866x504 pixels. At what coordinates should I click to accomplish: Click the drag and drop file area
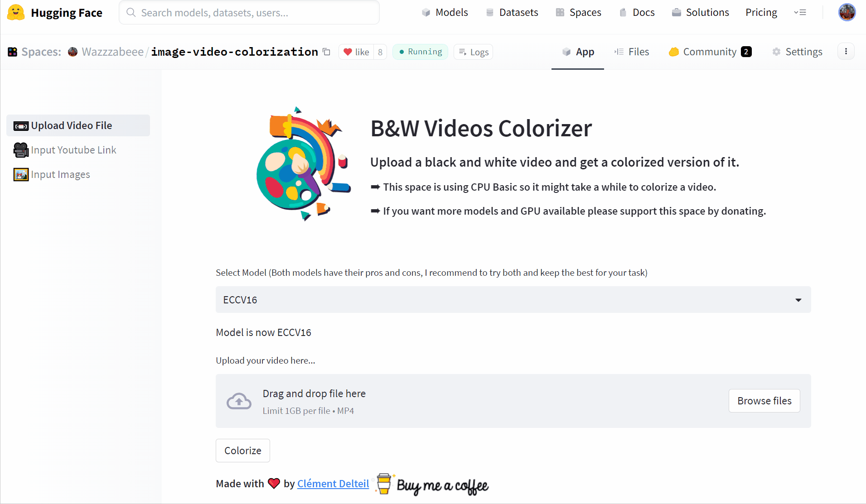coord(513,401)
